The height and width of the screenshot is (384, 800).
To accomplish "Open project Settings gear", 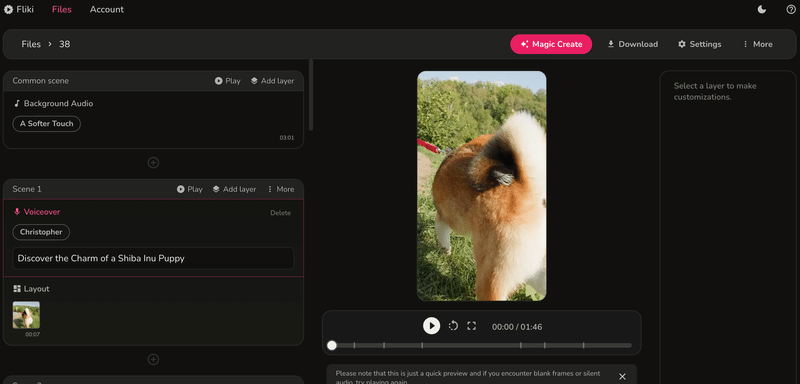I will [x=699, y=44].
